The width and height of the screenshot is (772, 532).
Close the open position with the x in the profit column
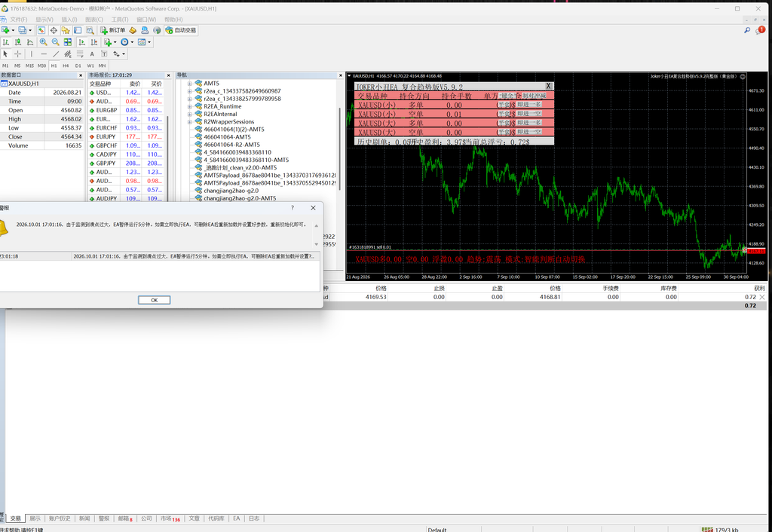tap(762, 297)
